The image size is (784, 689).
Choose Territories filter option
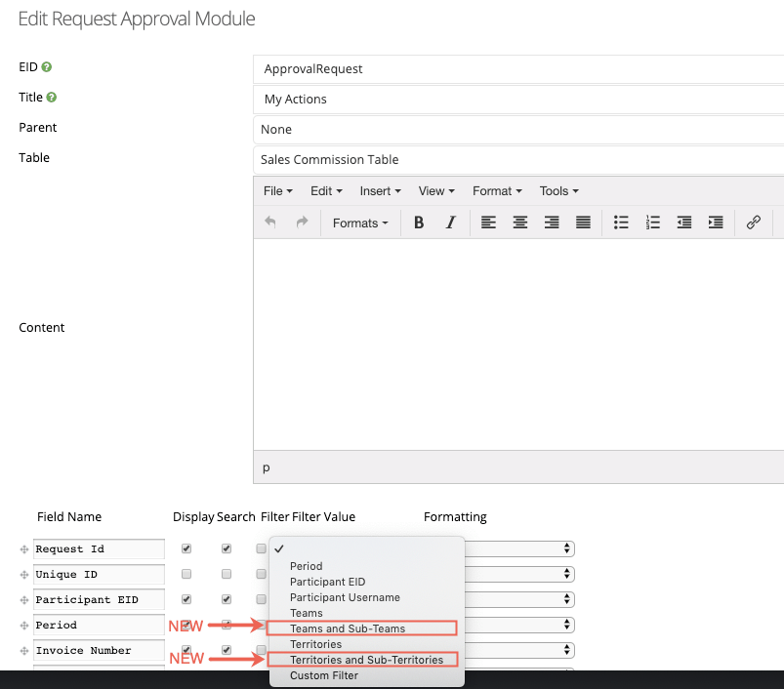tap(367, 644)
